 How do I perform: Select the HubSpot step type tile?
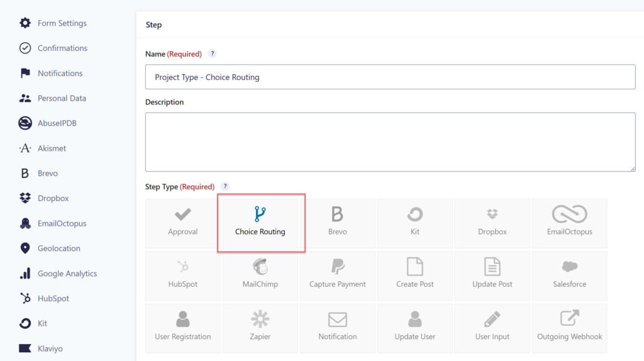[x=183, y=276]
